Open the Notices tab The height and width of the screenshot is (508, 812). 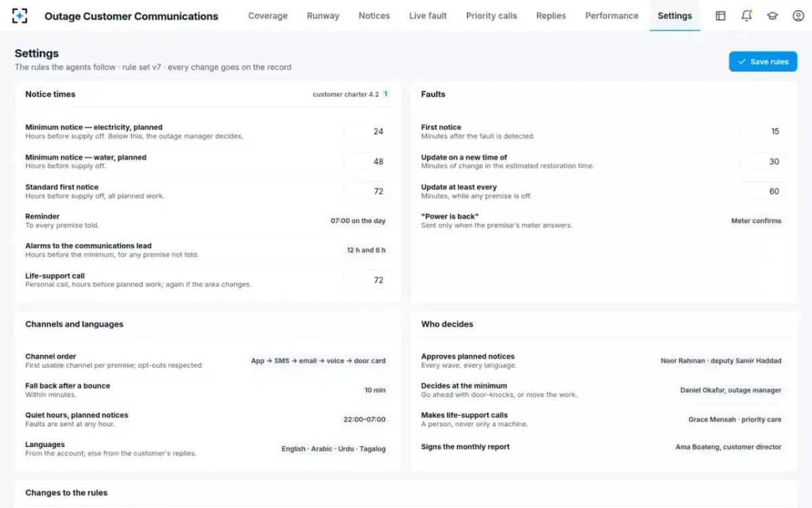(x=374, y=16)
